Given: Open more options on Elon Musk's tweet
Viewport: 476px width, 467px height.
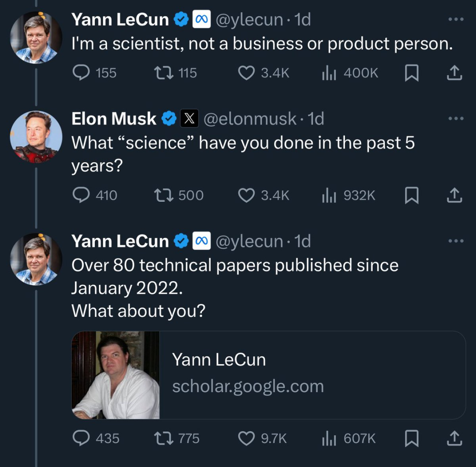Looking at the screenshot, I should (456, 119).
